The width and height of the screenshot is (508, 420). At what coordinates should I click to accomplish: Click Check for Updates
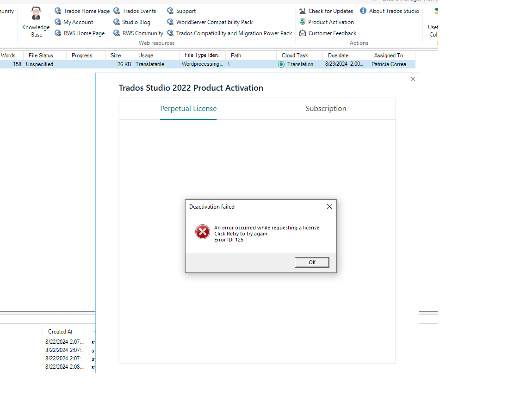tap(326, 11)
